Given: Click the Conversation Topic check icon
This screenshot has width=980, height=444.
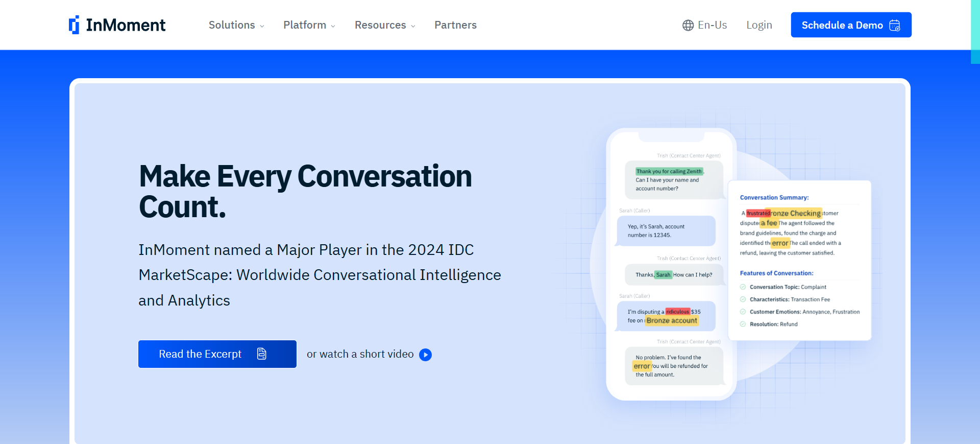Looking at the screenshot, I should point(743,287).
